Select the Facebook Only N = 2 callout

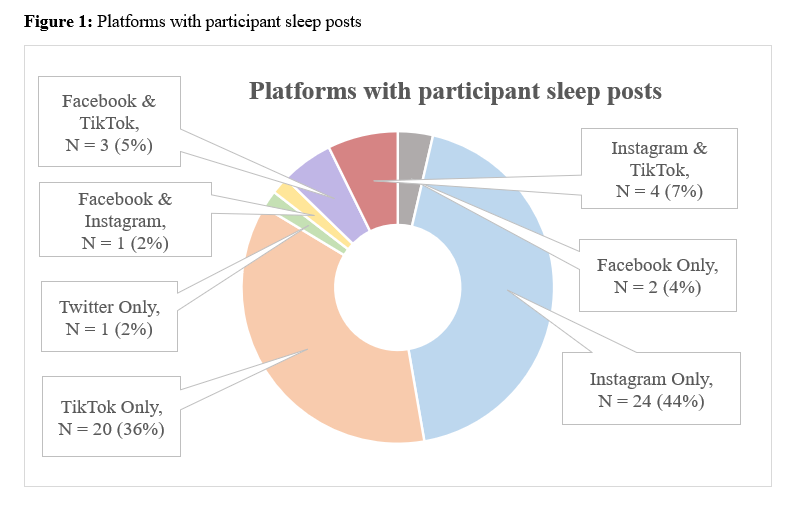click(x=657, y=276)
